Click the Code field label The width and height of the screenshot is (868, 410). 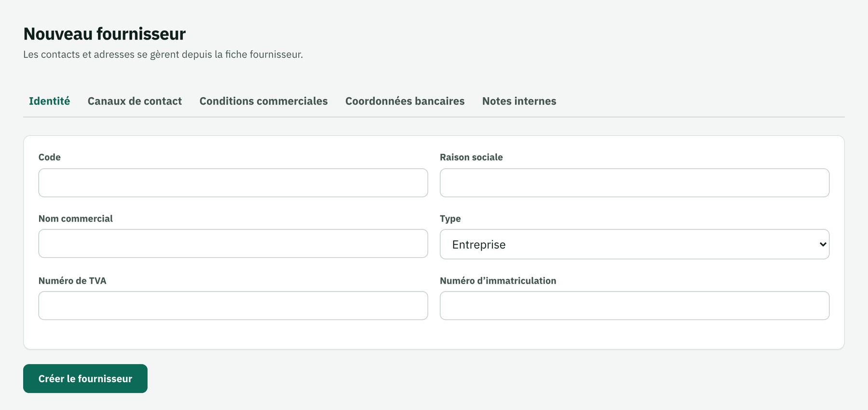tap(50, 157)
